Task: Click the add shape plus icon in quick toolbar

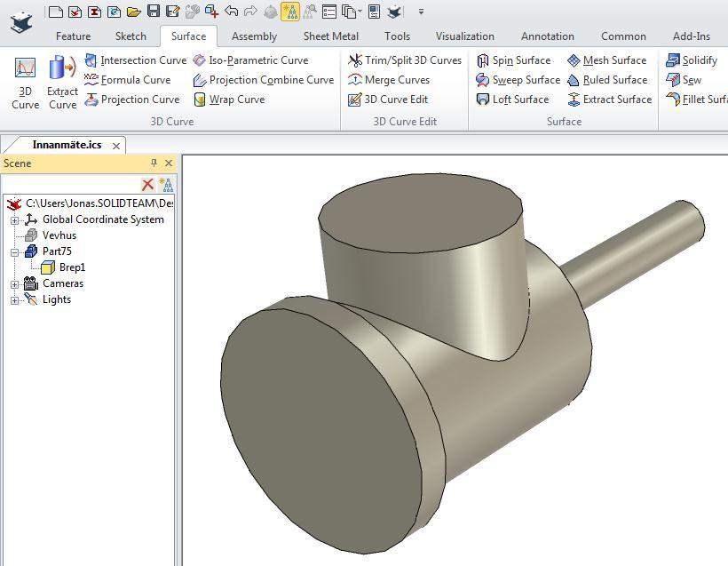Action: [211, 12]
